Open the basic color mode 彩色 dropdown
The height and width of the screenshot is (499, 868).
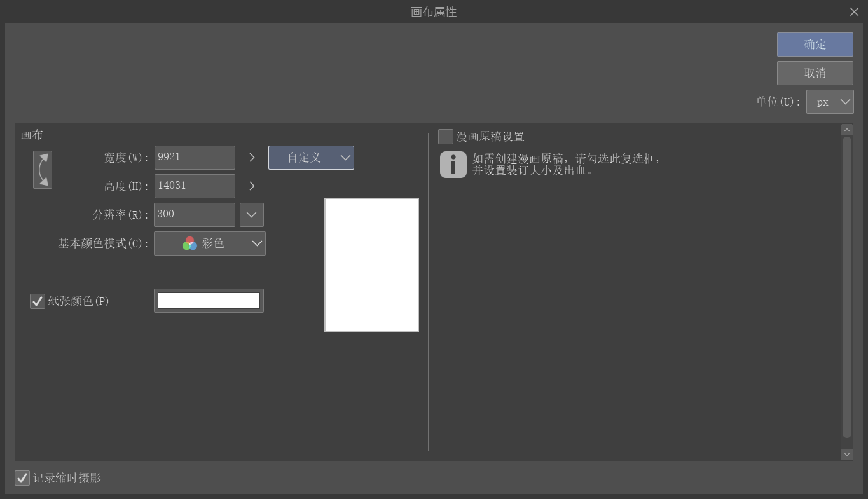click(x=210, y=243)
